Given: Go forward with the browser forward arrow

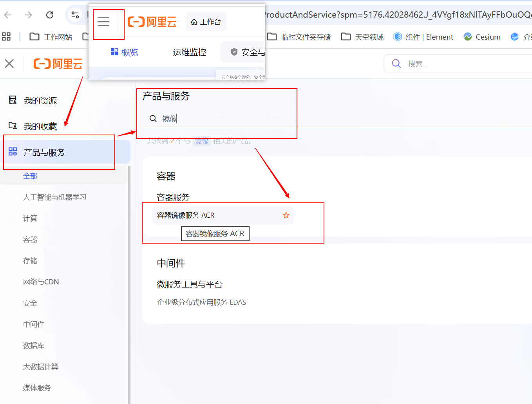Looking at the screenshot, I should point(29,15).
